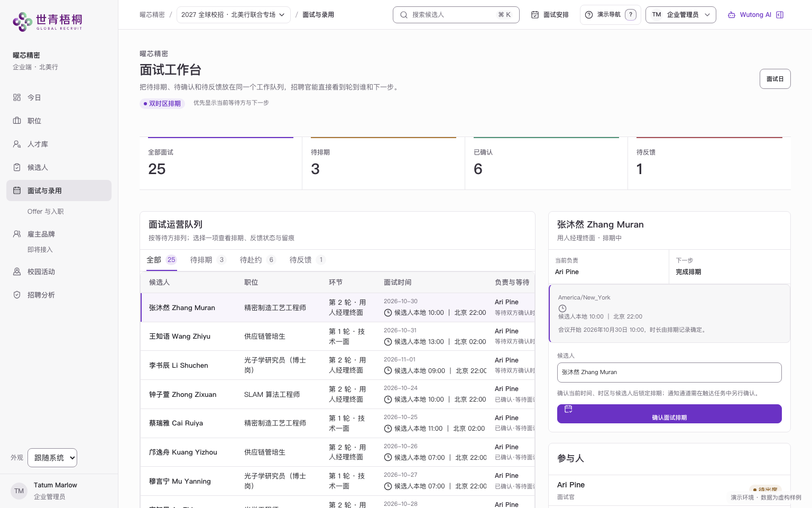The image size is (812, 508).
Task: Click the 待反馈 1 summary card
Action: pos(709,163)
